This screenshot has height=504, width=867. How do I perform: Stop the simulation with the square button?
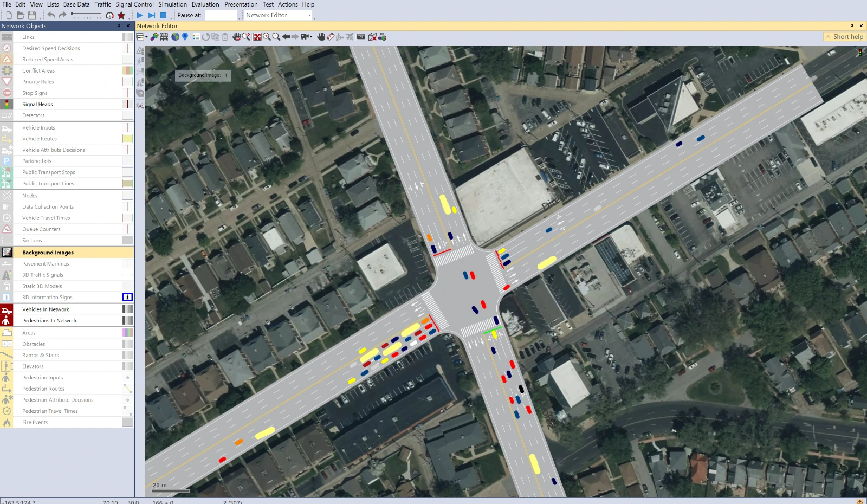163,15
